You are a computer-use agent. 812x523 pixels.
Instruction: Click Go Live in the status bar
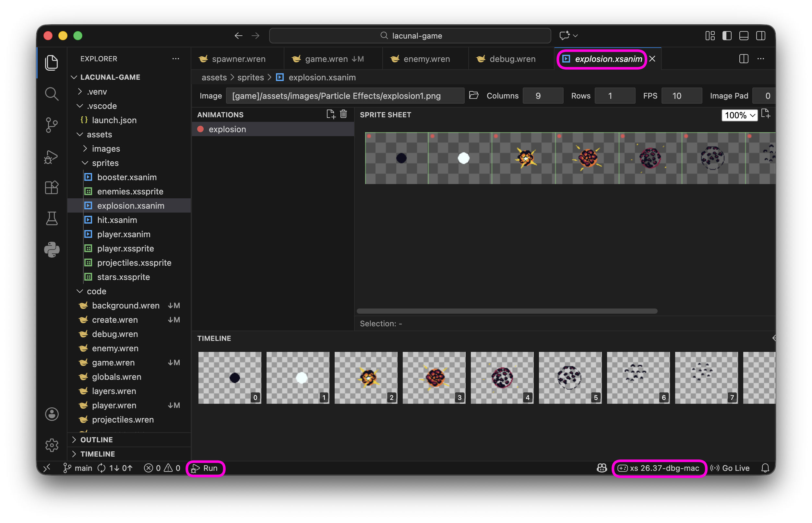(x=730, y=468)
